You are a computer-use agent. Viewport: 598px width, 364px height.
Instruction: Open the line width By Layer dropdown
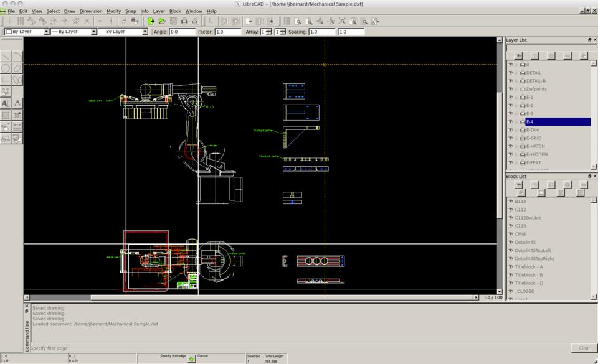click(74, 32)
